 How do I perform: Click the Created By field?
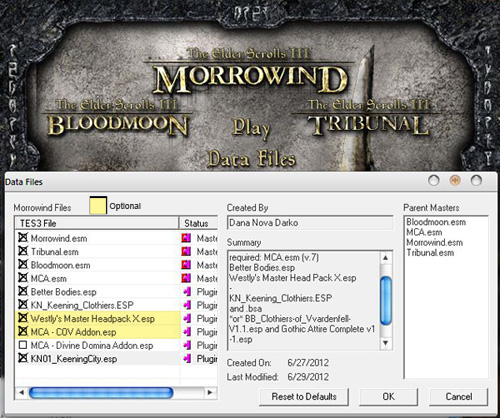[x=310, y=223]
